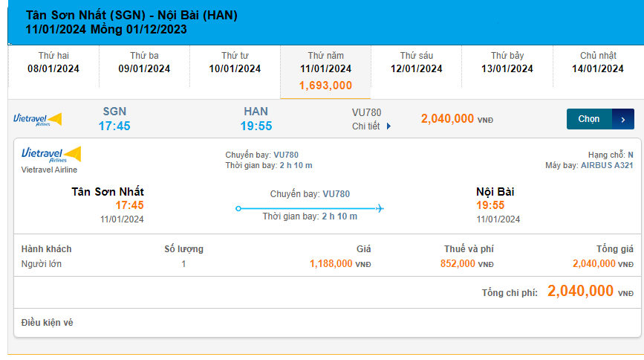Switch to Thứ ba 09/01/2024 tab
The height and width of the screenshot is (360, 644).
point(144,62)
